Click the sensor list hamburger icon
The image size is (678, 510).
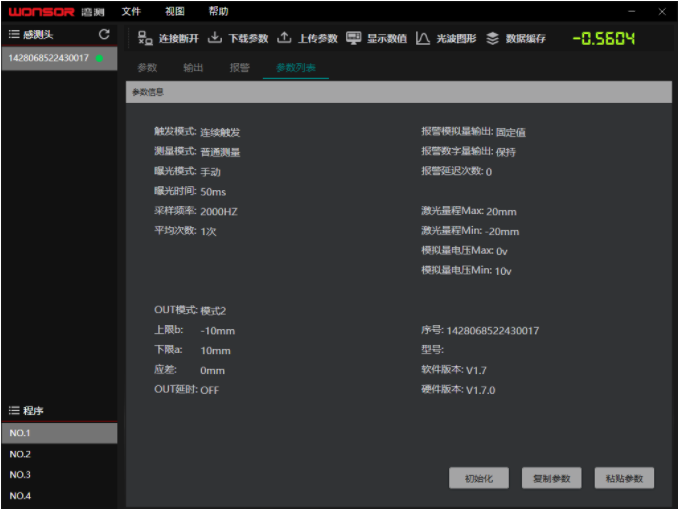pos(14,34)
